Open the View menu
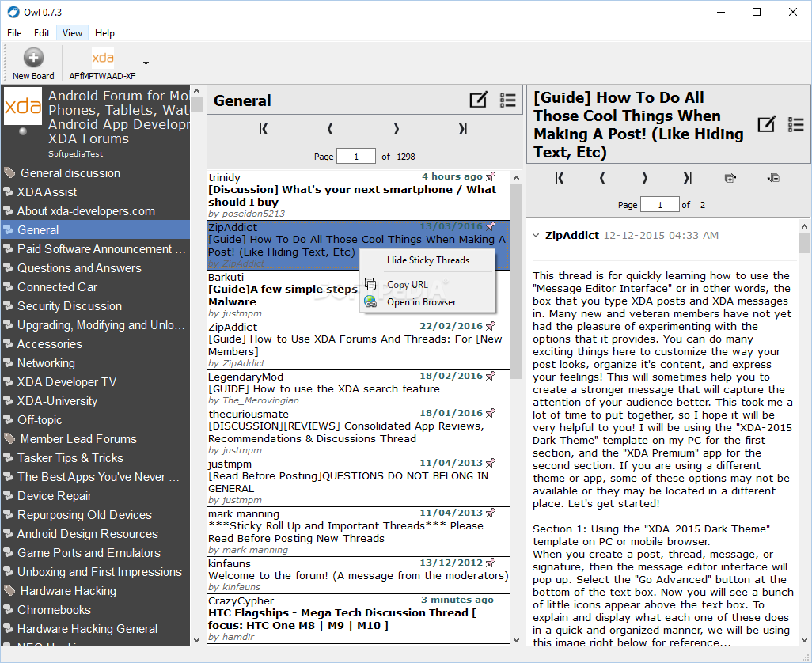The image size is (812, 663). point(72,33)
